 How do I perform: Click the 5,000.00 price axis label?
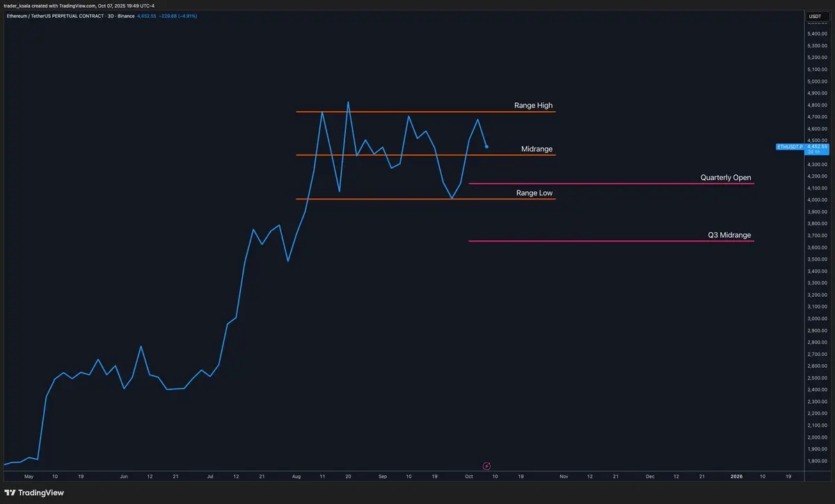(817, 81)
